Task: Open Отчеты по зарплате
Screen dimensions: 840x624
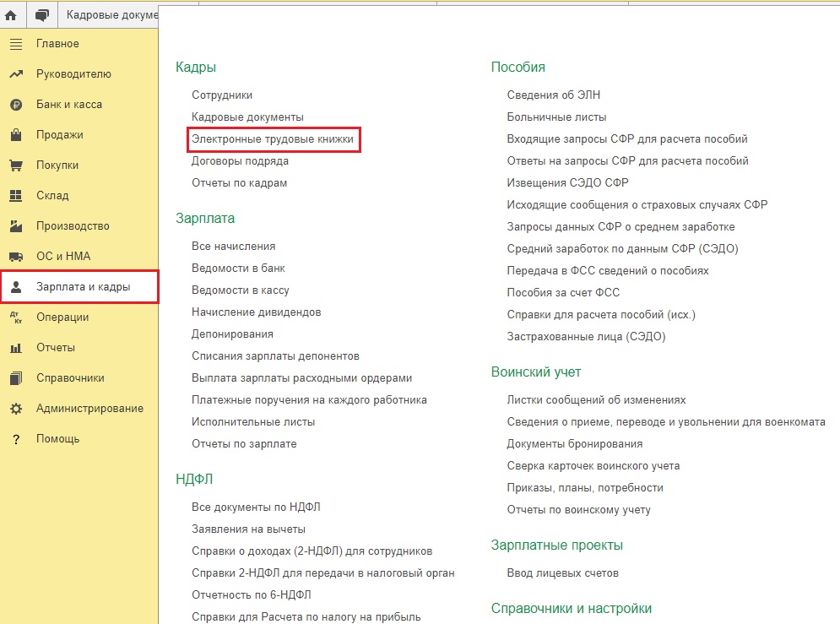Action: click(244, 443)
